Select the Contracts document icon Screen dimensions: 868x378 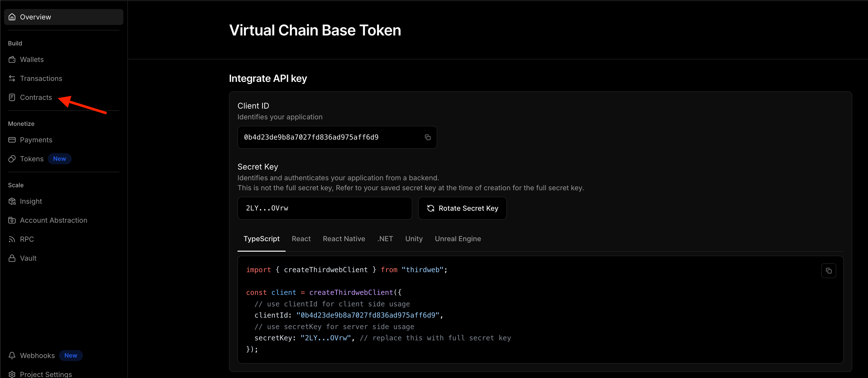[x=12, y=97]
